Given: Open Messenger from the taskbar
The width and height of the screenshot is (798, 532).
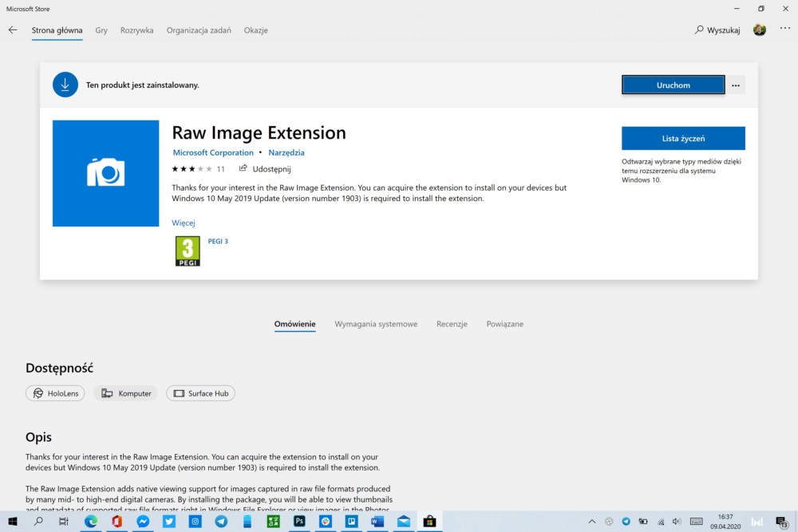Looking at the screenshot, I should tap(143, 522).
